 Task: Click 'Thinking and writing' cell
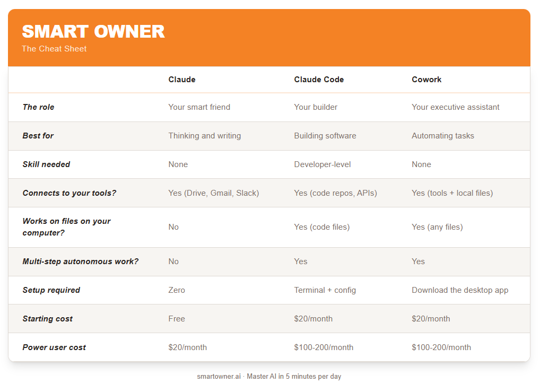coord(205,136)
